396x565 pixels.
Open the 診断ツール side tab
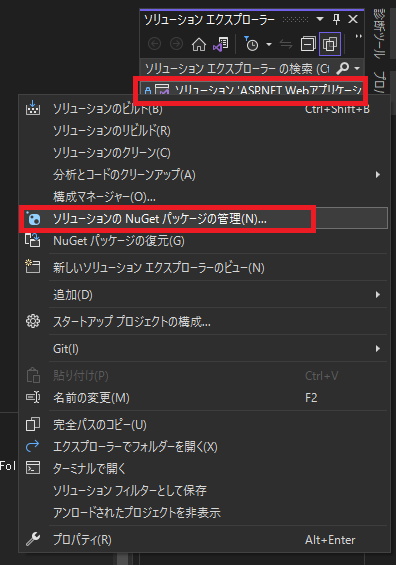click(x=379, y=33)
